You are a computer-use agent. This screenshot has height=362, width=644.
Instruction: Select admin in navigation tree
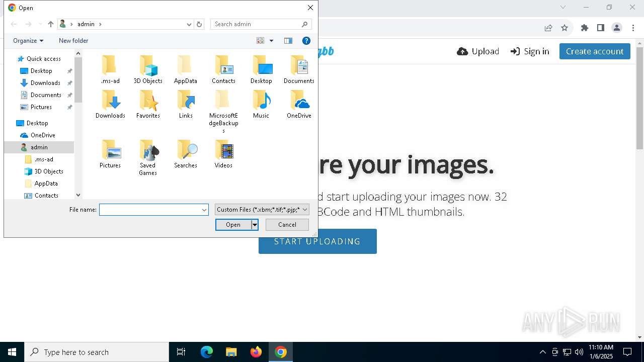[x=39, y=147]
